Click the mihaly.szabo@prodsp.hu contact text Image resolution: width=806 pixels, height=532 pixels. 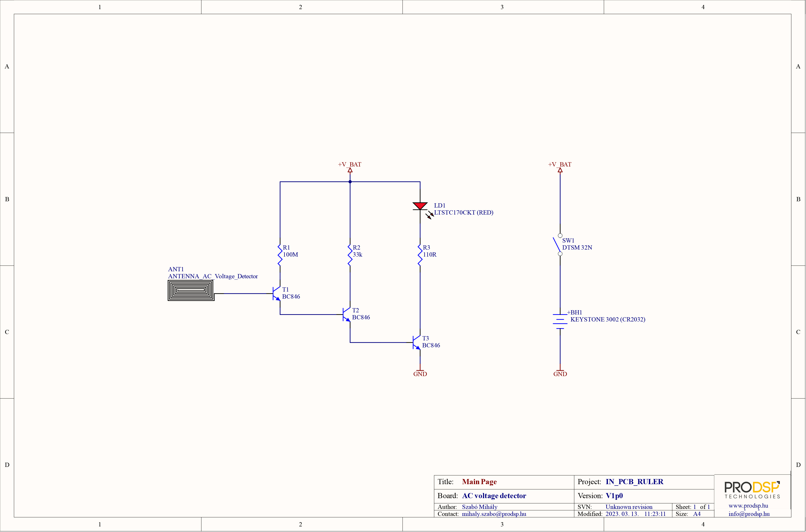pos(494,514)
